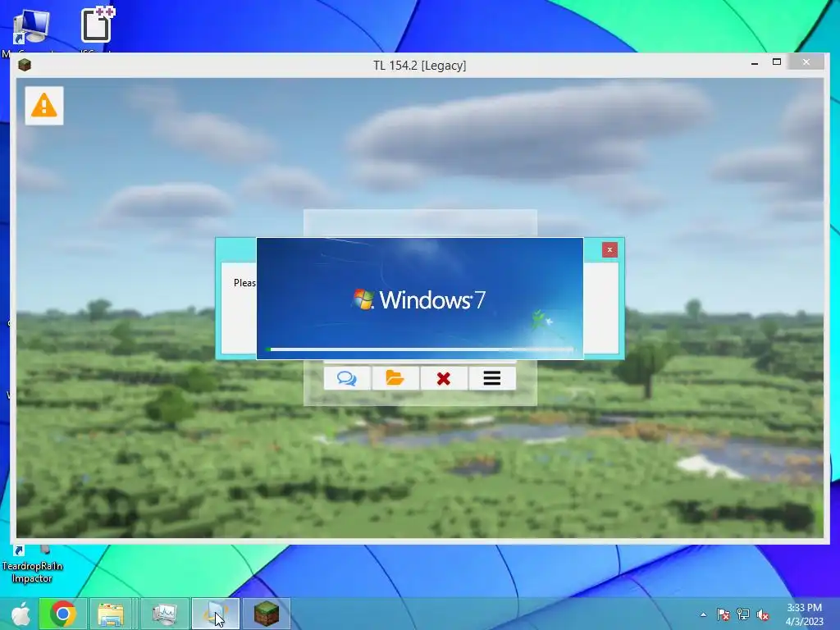Open the game folder button
840x630 pixels.
(x=395, y=378)
